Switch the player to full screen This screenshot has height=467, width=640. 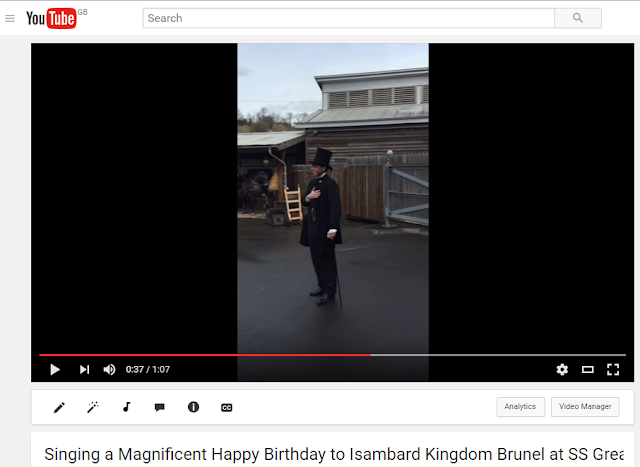(x=613, y=369)
